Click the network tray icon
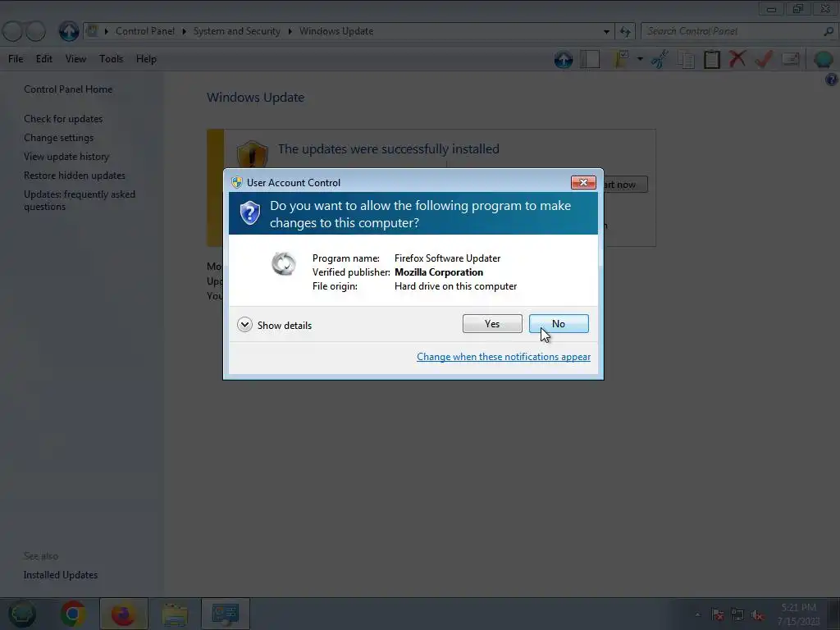840x630 pixels. pyautogui.click(x=737, y=614)
